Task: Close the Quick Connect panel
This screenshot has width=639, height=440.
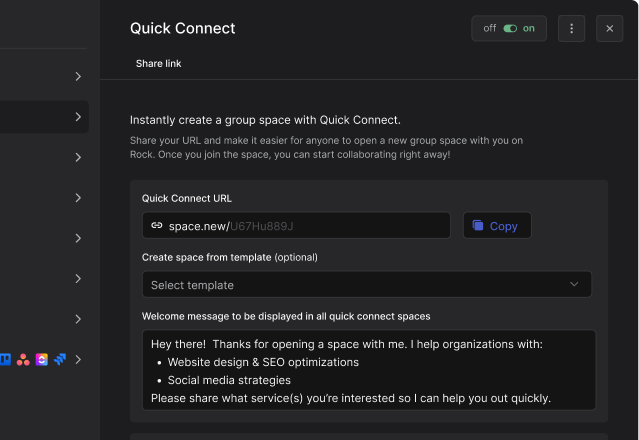Action: point(609,29)
